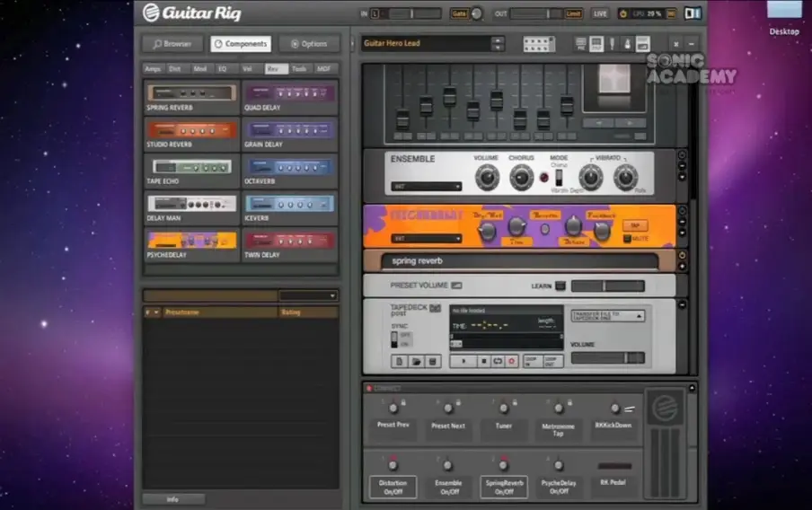Image resolution: width=812 pixels, height=510 pixels.
Task: Open the Psychedelay preset dropdown
Action: click(x=426, y=239)
